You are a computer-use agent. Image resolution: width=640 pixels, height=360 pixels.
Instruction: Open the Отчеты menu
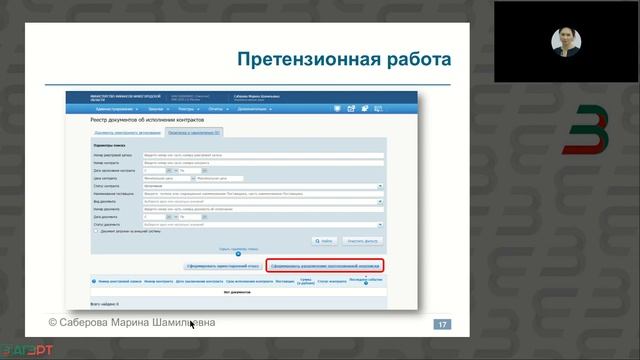pos(218,109)
